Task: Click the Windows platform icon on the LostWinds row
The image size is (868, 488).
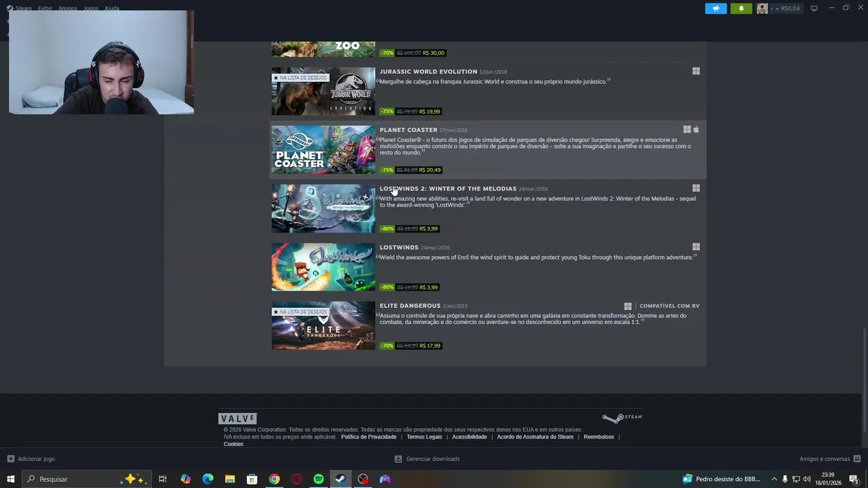Action: (x=696, y=247)
